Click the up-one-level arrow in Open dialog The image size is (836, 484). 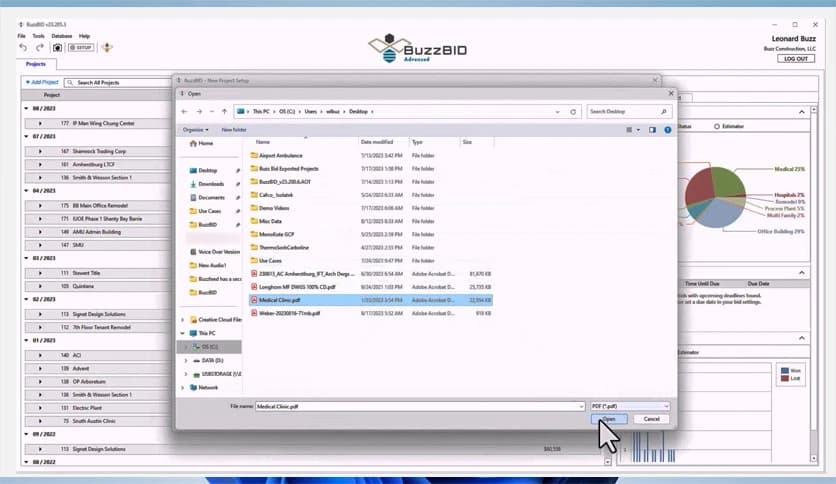pyautogui.click(x=224, y=111)
